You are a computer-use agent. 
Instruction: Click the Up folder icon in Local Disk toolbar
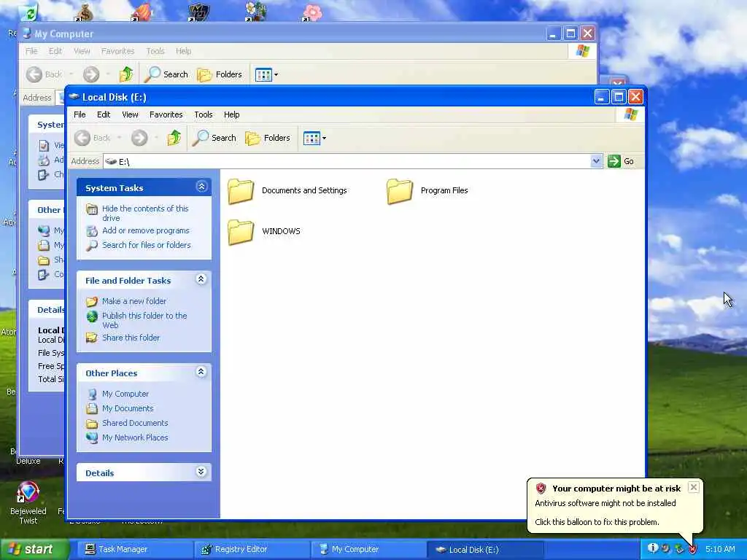tap(174, 138)
